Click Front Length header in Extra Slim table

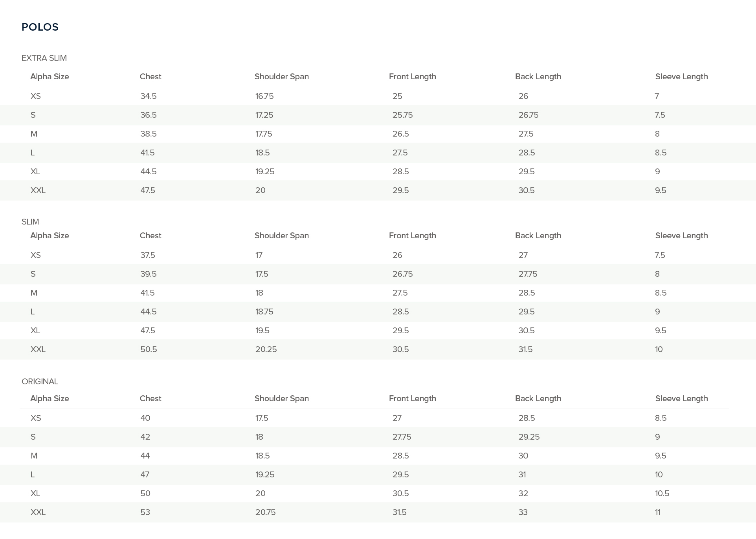click(x=413, y=77)
